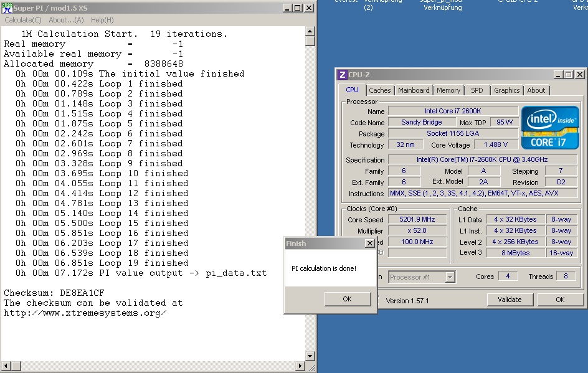This screenshot has height=373, width=588.
Task: Close the Finish dialog with X
Action: click(370, 243)
